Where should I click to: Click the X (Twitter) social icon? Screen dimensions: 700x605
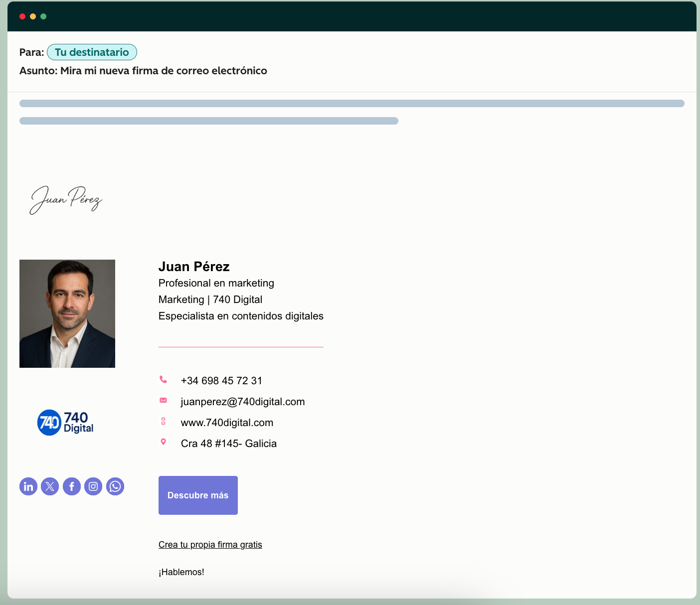click(50, 486)
